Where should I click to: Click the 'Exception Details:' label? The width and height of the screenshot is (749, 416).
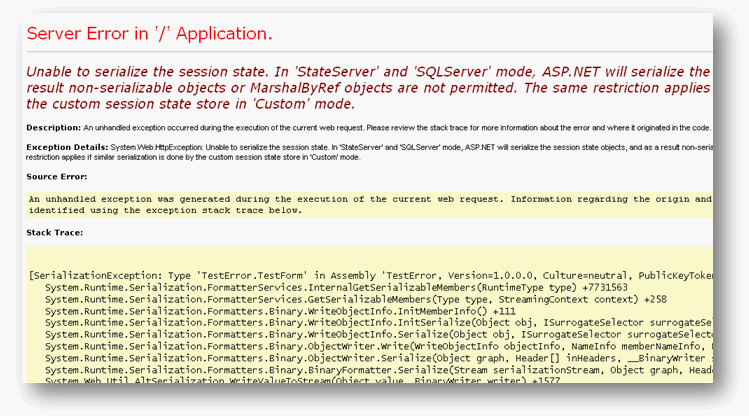[x=67, y=147]
